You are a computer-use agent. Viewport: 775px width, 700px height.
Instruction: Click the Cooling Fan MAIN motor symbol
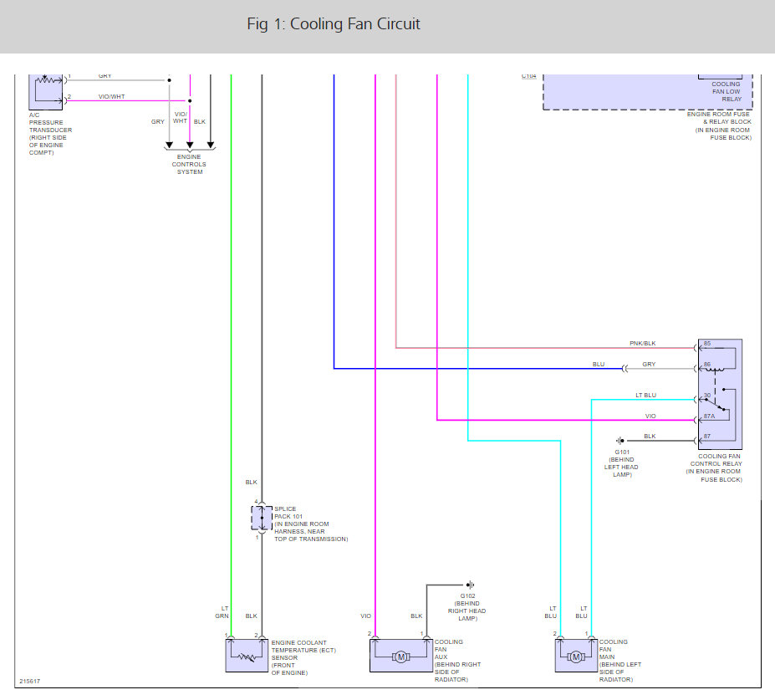pos(576,656)
